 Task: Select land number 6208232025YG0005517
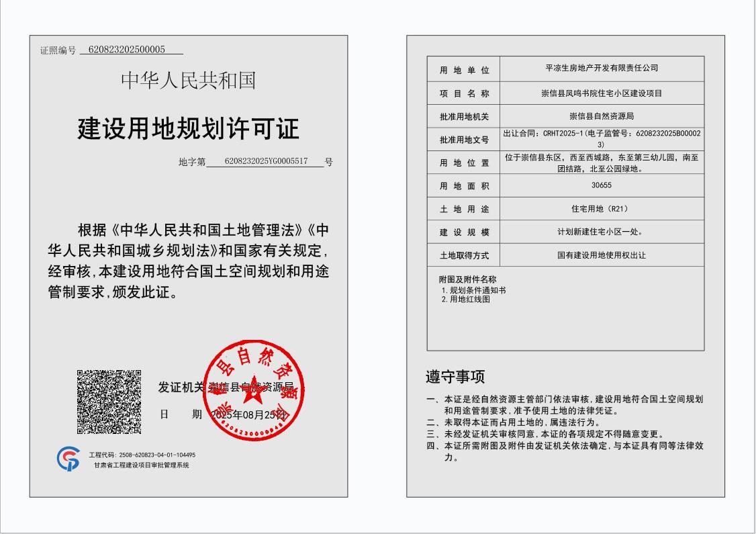click(x=266, y=162)
